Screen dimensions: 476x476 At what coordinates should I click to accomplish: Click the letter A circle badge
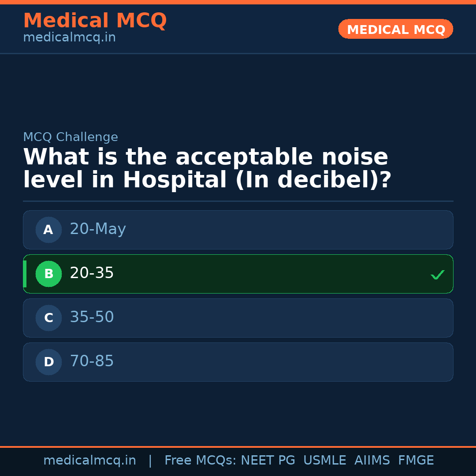[48, 230]
